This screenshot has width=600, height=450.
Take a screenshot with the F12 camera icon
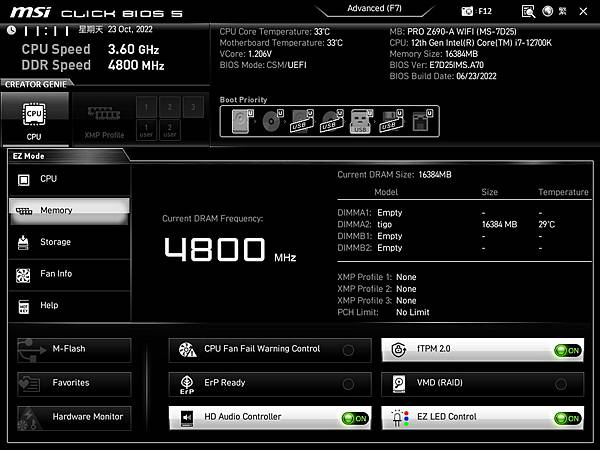coord(467,11)
